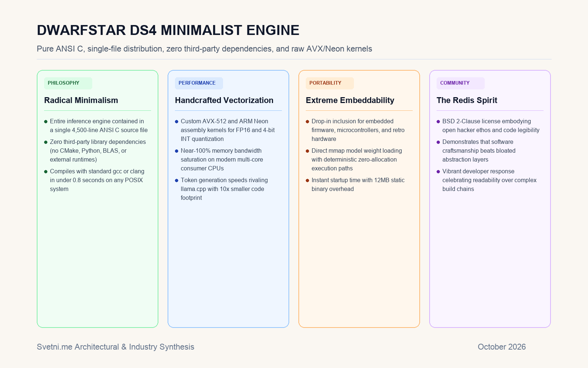588x368 pixels.
Task: Click bullet about vibrant developer response
Action: [x=487, y=180]
